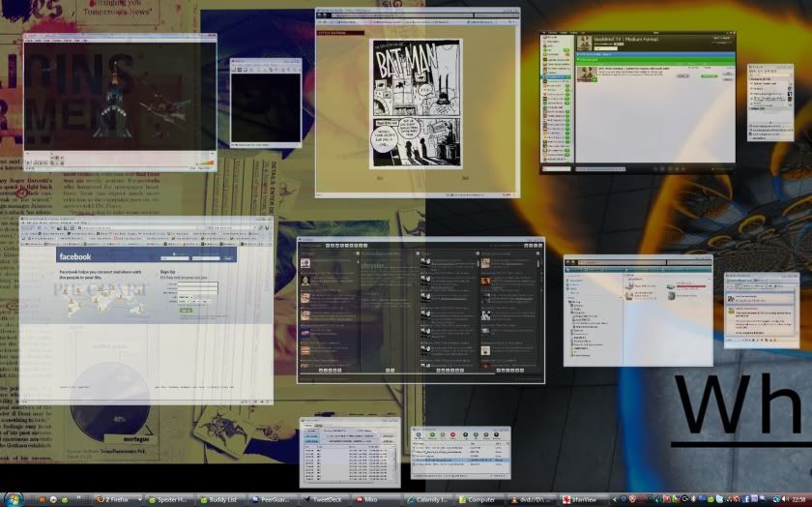
Task: Click the facebook logo in the browser
Action: pyautogui.click(x=75, y=256)
